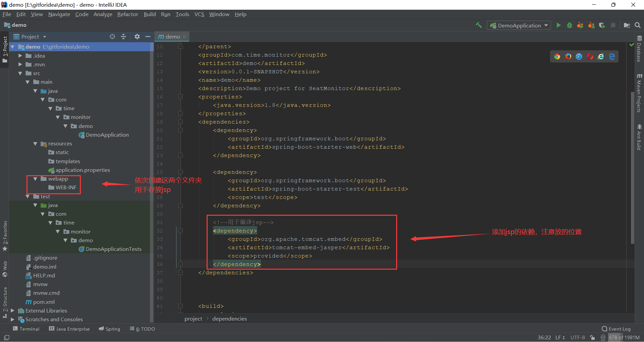Viewport: 644px width, 342px height.
Task: Collapse the resources folder
Action: point(35,144)
